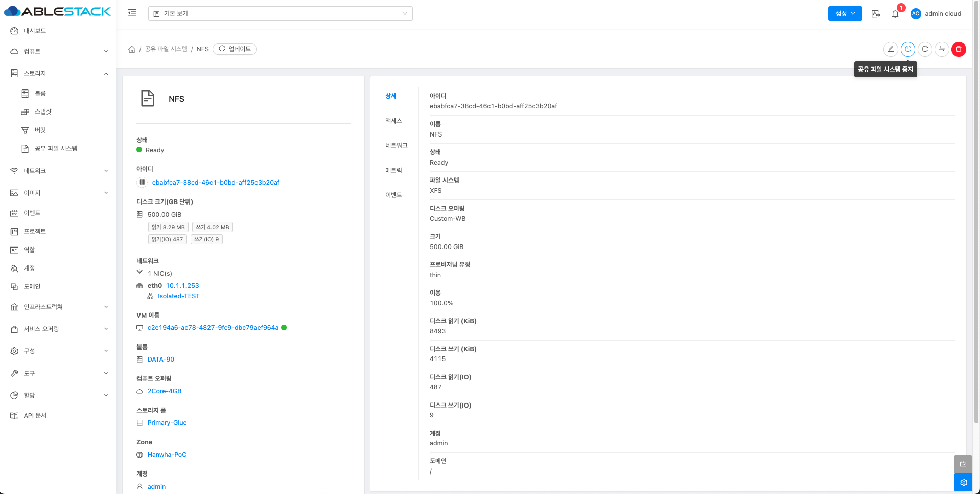The height and width of the screenshot is (494, 980).
Task: Click the blue settings gear floating button
Action: click(x=963, y=482)
